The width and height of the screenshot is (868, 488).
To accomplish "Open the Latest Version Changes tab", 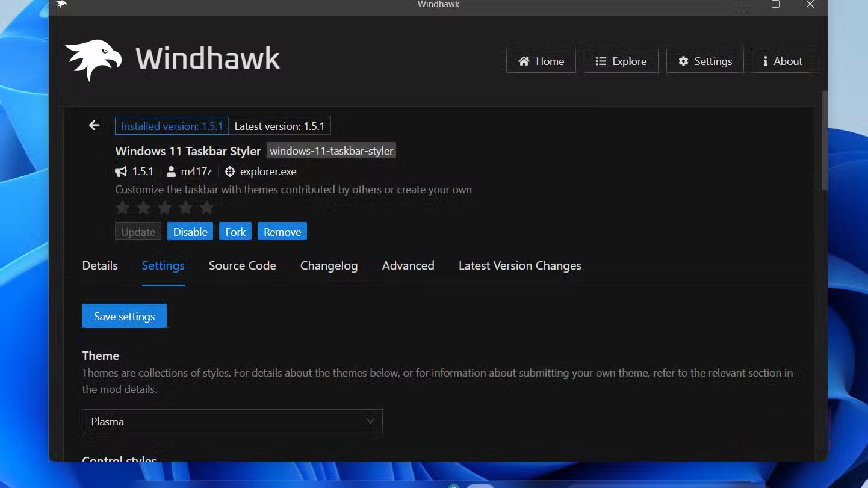I will (519, 265).
